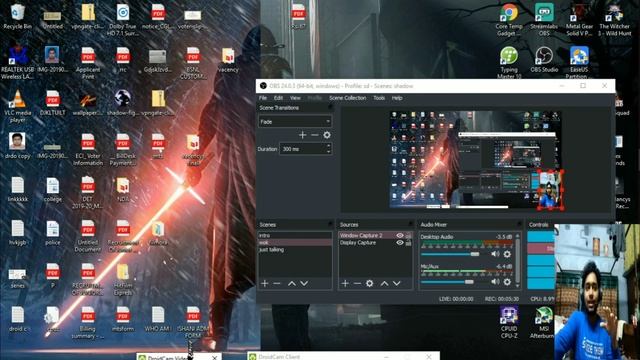Open The Witcher 3 Wild Hunt shortcut
The width and height of the screenshot is (640, 360).
tap(614, 20)
